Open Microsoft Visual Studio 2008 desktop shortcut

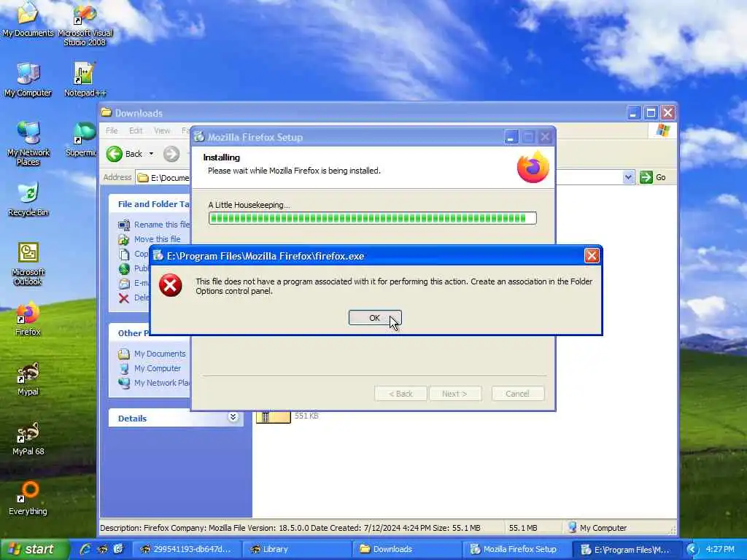[85, 25]
